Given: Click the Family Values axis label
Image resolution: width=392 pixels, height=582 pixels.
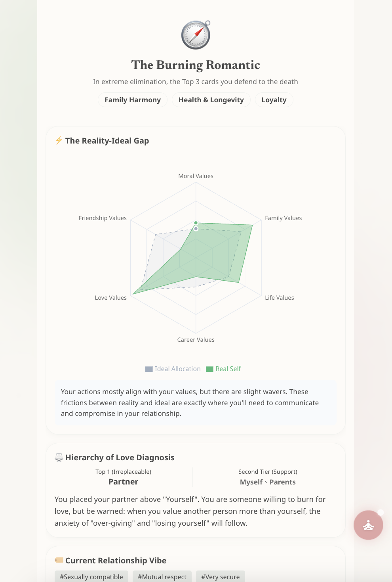Looking at the screenshot, I should click(x=283, y=218).
